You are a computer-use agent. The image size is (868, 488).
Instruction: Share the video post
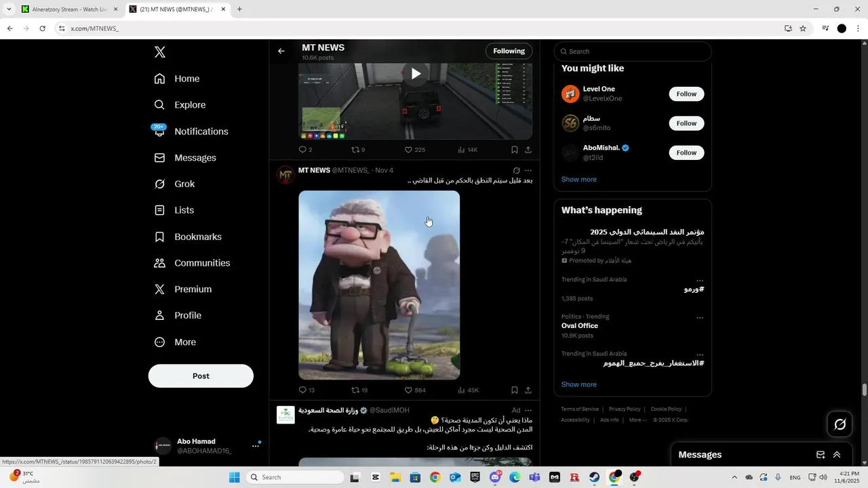528,150
